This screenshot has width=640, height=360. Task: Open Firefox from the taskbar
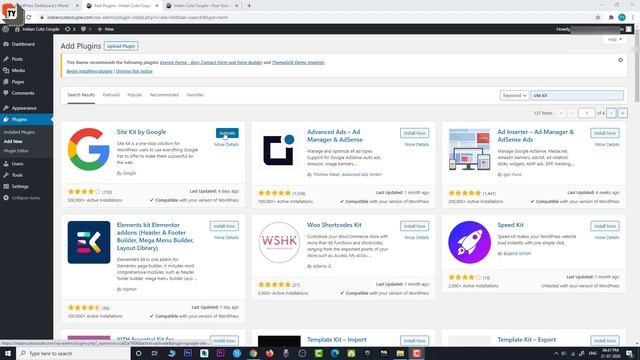tap(269, 353)
